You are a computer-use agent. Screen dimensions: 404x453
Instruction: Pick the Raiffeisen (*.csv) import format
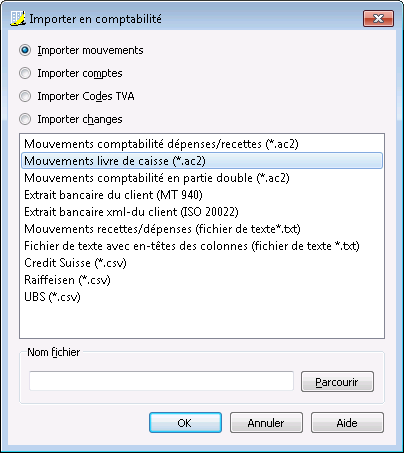(x=202, y=280)
